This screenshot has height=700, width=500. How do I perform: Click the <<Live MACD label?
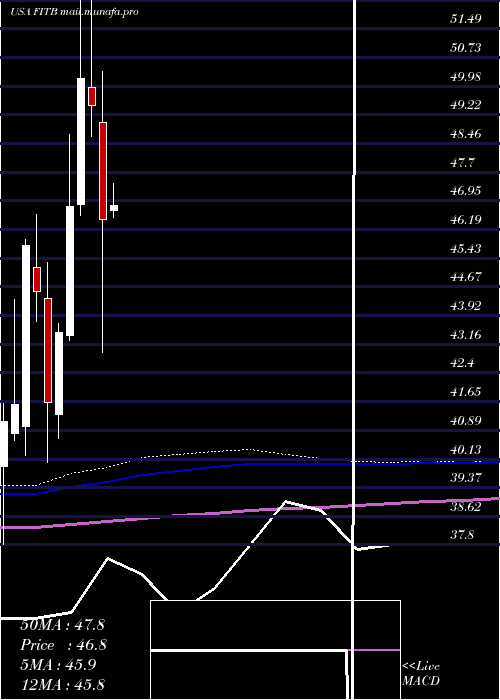click(x=421, y=673)
